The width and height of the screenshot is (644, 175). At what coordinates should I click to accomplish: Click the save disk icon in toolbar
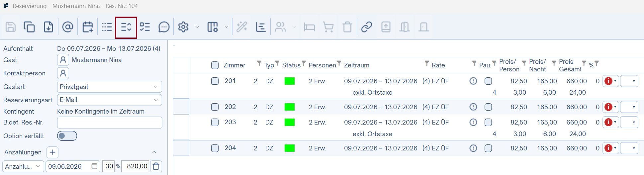(x=11, y=27)
